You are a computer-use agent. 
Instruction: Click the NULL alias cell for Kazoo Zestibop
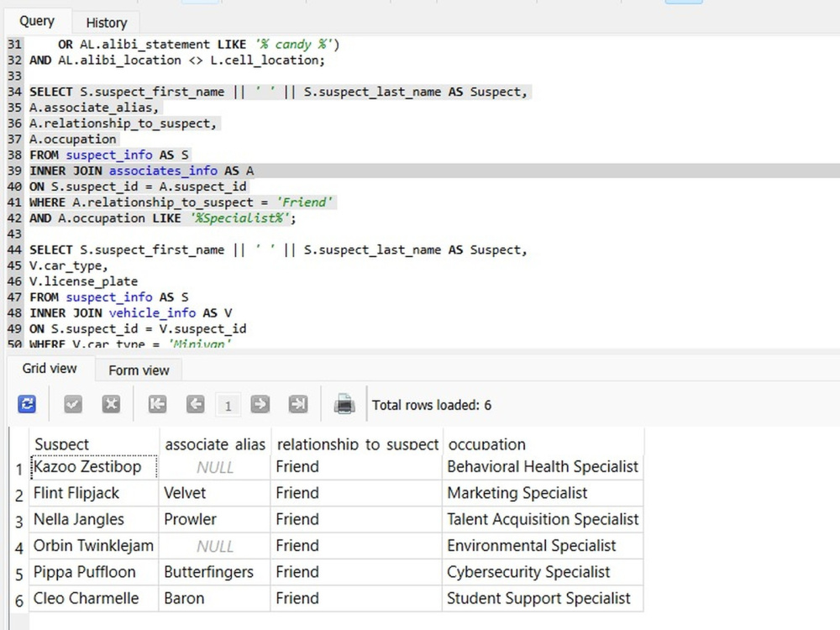point(215,466)
